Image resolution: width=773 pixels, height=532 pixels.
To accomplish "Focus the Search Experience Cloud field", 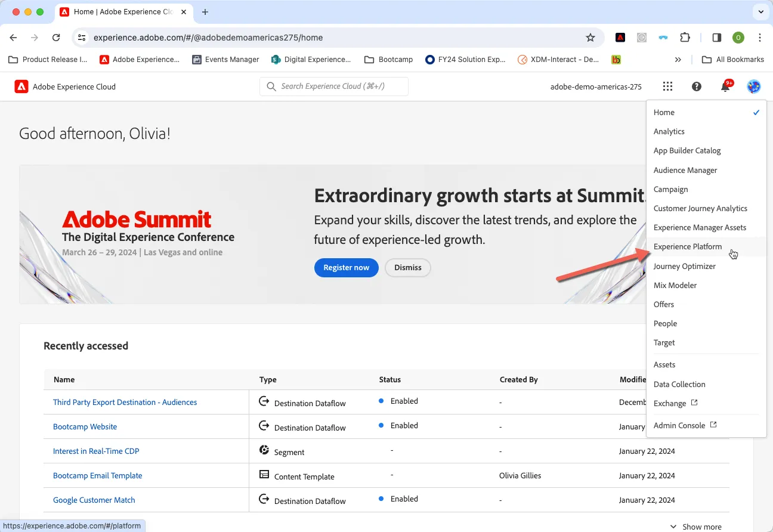I will [x=334, y=86].
